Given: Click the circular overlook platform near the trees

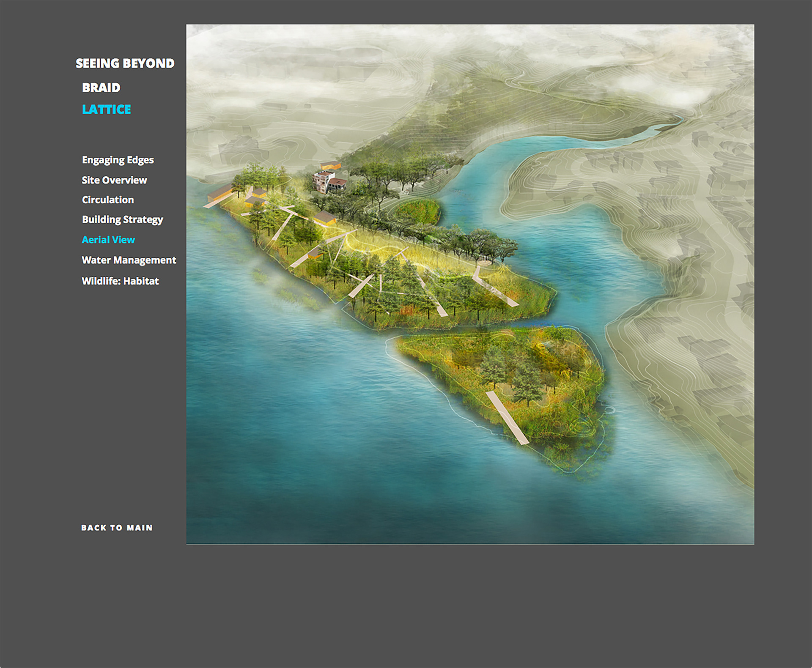Looking at the screenshot, I should tap(485, 263).
